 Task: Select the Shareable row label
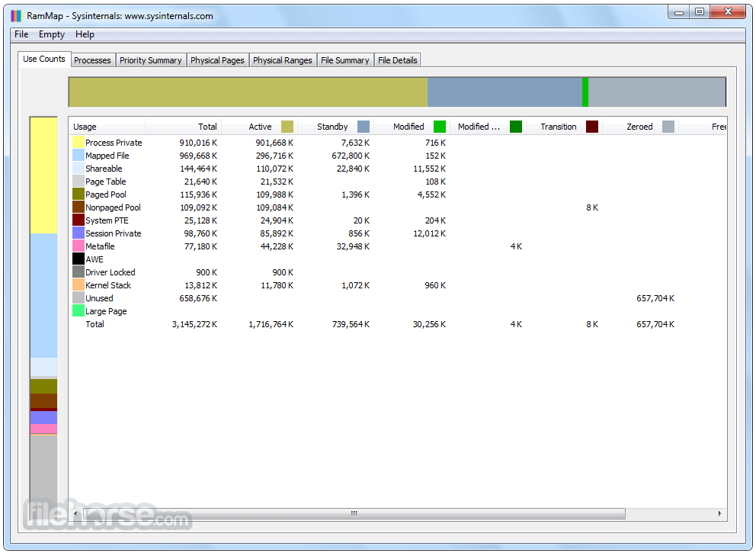(104, 169)
